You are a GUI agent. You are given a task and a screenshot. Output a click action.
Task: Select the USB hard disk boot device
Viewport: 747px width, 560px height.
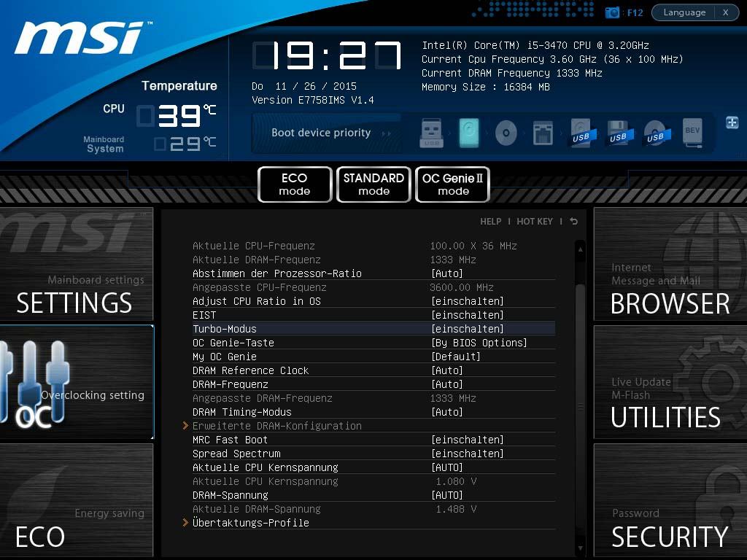tap(581, 133)
